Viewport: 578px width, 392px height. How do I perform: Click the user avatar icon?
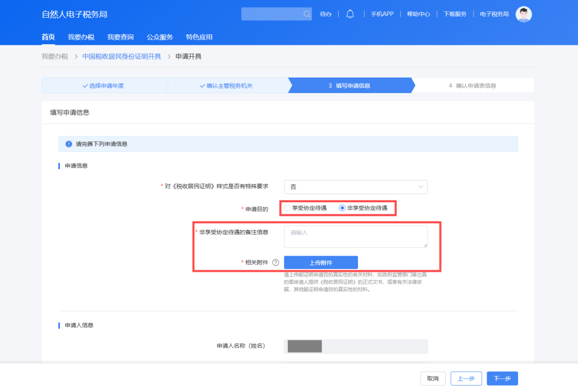[x=523, y=14]
